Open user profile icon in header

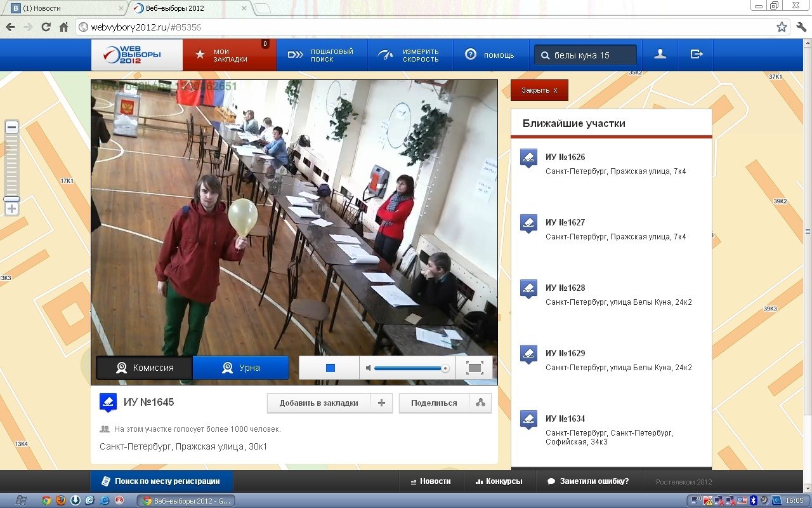tap(660, 55)
